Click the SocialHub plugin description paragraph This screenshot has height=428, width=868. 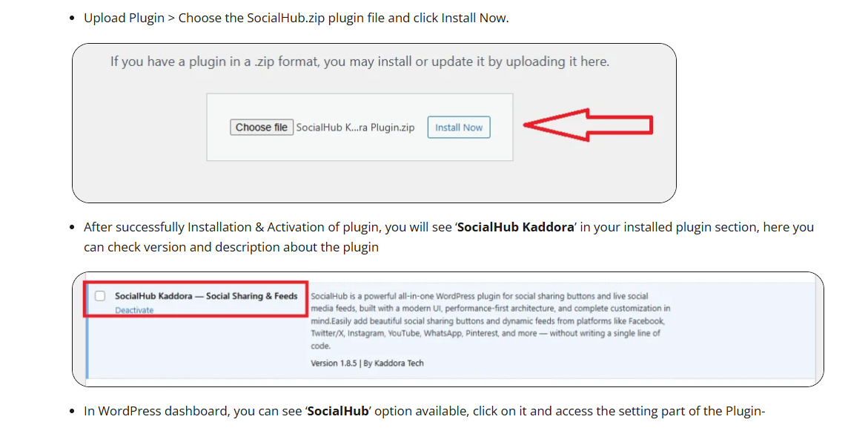tap(490, 321)
